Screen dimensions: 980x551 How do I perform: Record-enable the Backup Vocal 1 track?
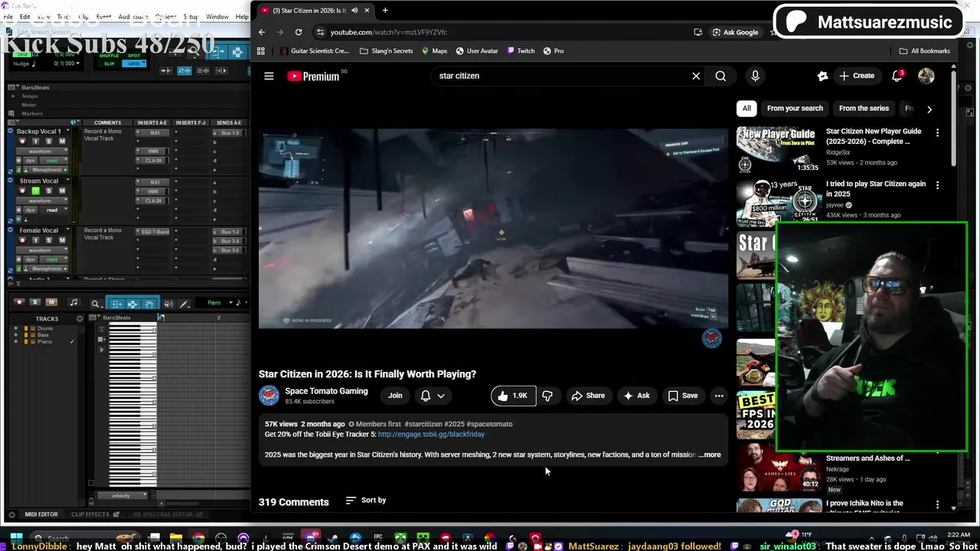(22, 142)
